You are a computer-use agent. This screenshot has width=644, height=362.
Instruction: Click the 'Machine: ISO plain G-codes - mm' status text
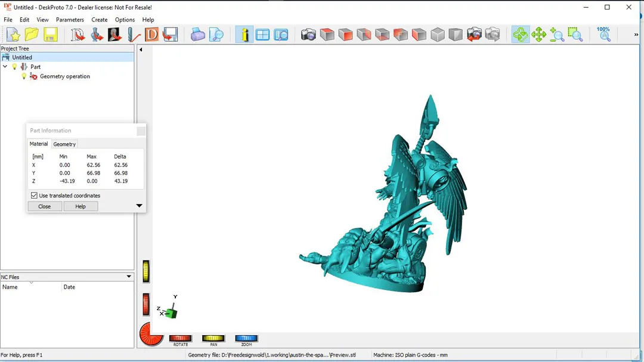(x=410, y=355)
